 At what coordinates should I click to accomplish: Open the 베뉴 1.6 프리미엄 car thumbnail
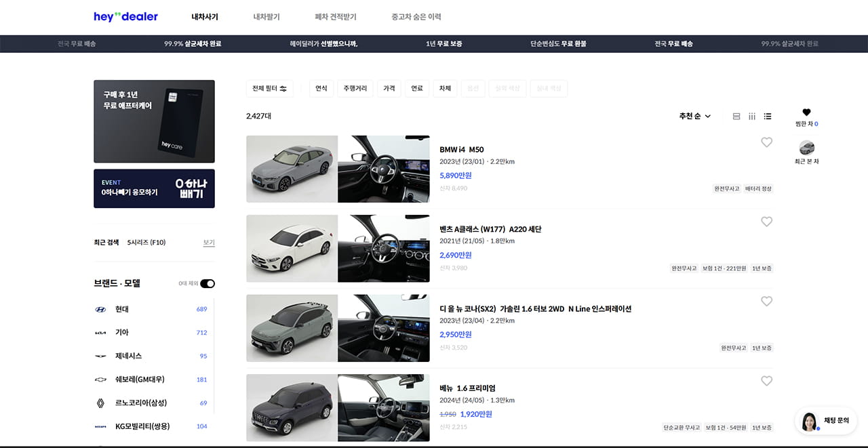point(292,407)
